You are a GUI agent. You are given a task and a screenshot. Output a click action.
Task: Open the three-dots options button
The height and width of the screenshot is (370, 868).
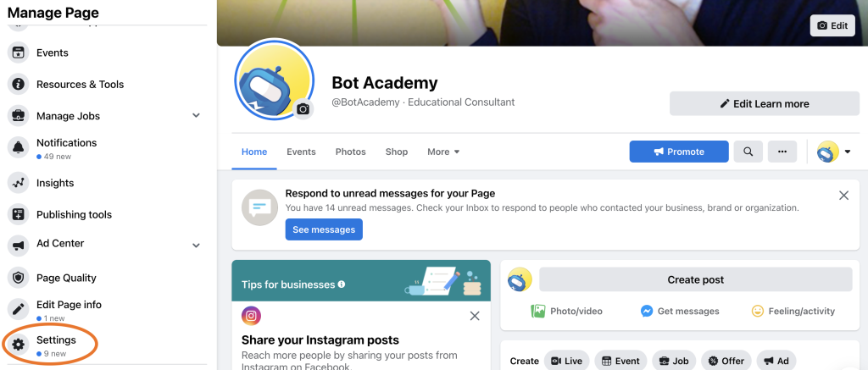782,152
